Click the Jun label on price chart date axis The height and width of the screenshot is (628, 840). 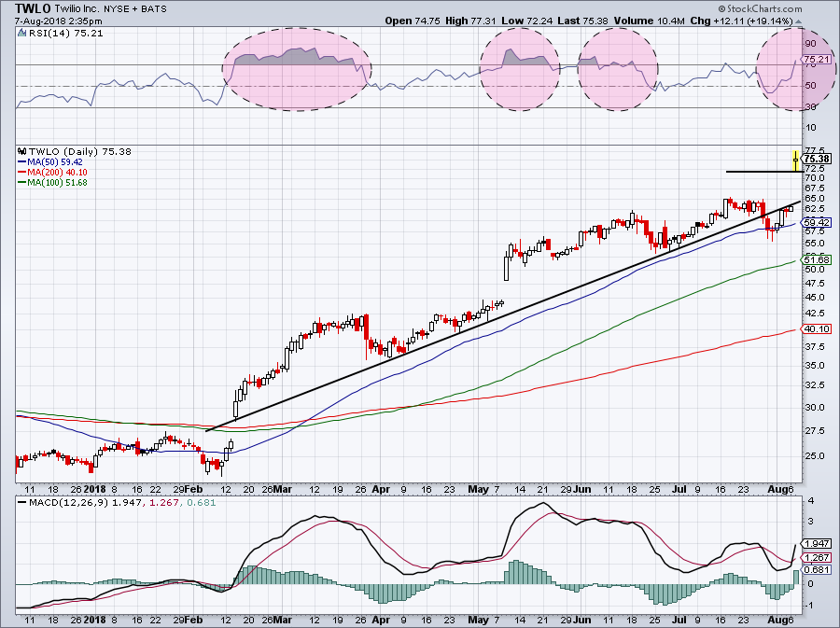click(x=582, y=489)
